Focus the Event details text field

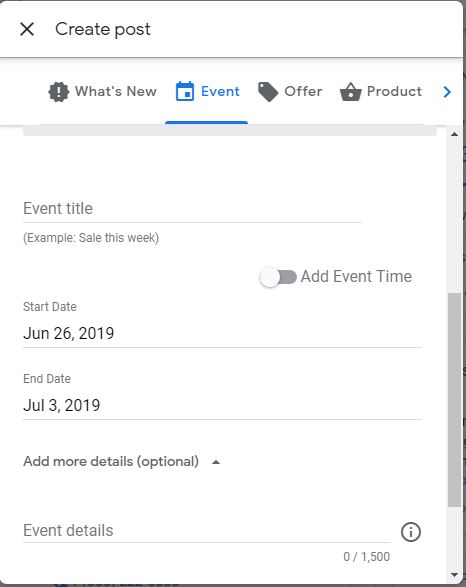(x=206, y=531)
